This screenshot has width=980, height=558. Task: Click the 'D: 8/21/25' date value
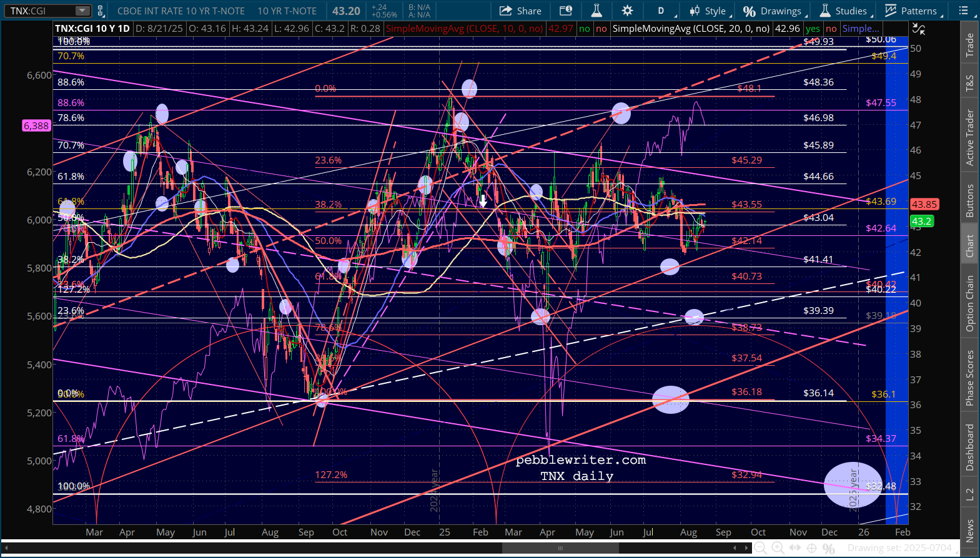pos(159,29)
